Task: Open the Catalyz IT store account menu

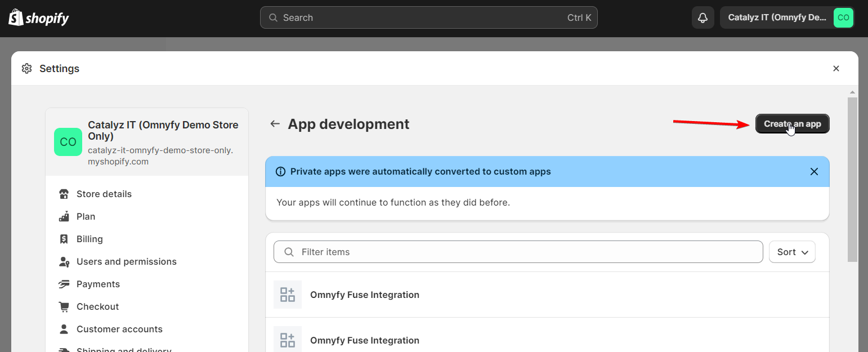Action: click(x=787, y=17)
